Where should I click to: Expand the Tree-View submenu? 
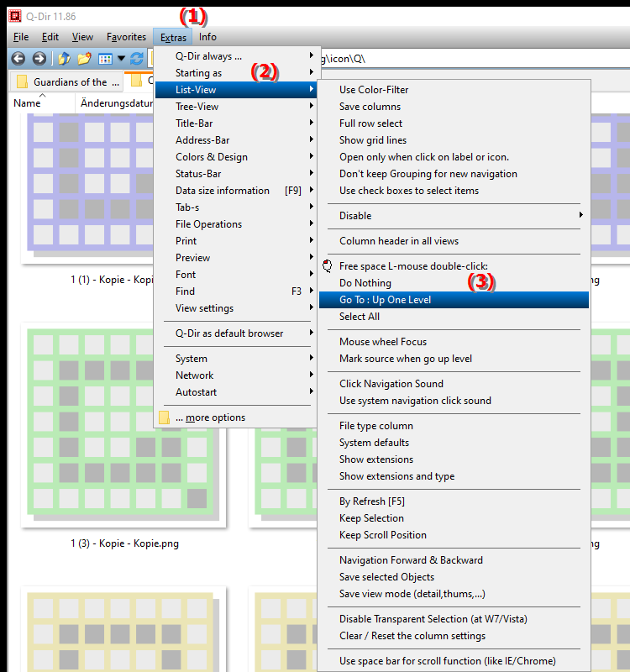(x=236, y=107)
